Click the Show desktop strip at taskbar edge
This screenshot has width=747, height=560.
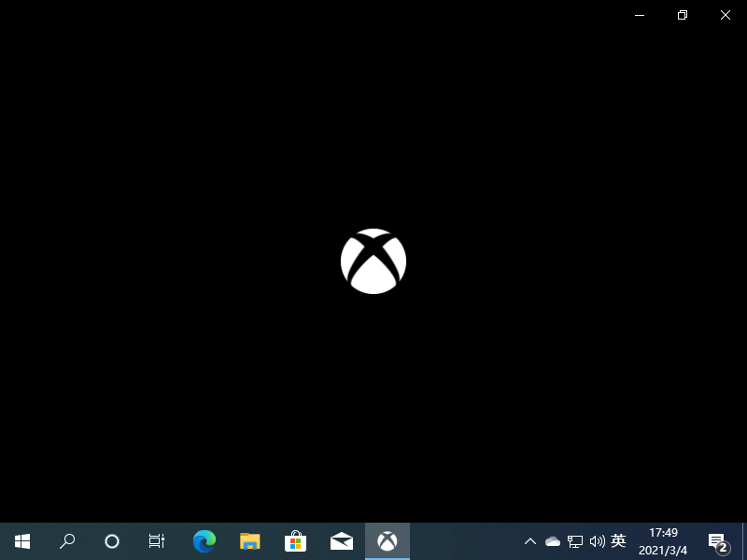point(744,541)
